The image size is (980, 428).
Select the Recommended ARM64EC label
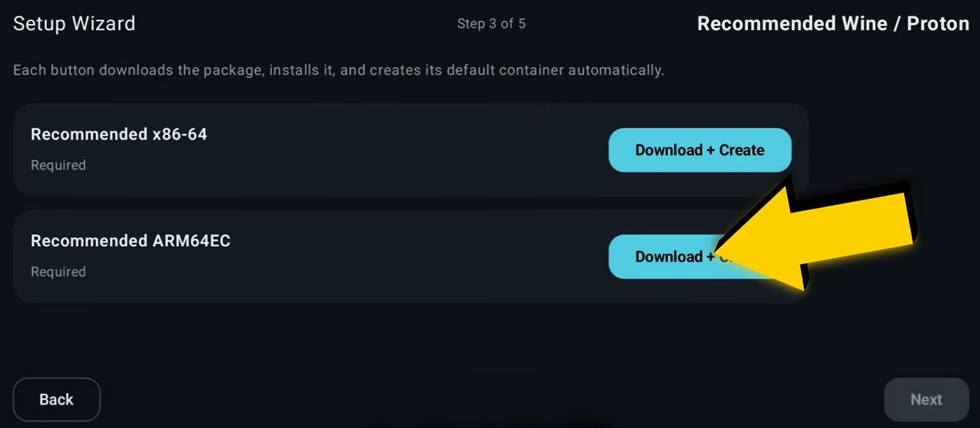pos(130,241)
